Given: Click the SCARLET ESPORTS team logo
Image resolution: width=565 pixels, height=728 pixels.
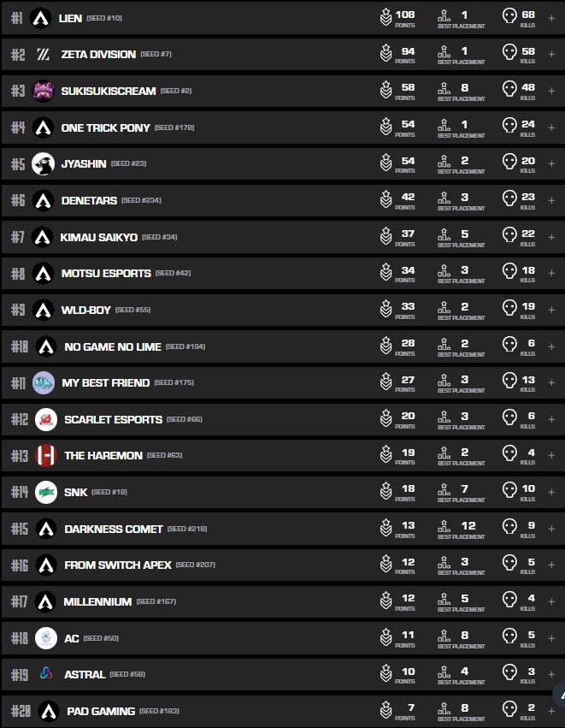Looking at the screenshot, I should click(x=46, y=419).
